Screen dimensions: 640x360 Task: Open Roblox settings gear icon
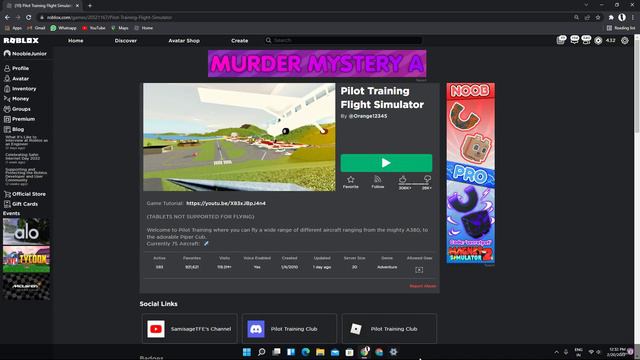click(x=624, y=40)
